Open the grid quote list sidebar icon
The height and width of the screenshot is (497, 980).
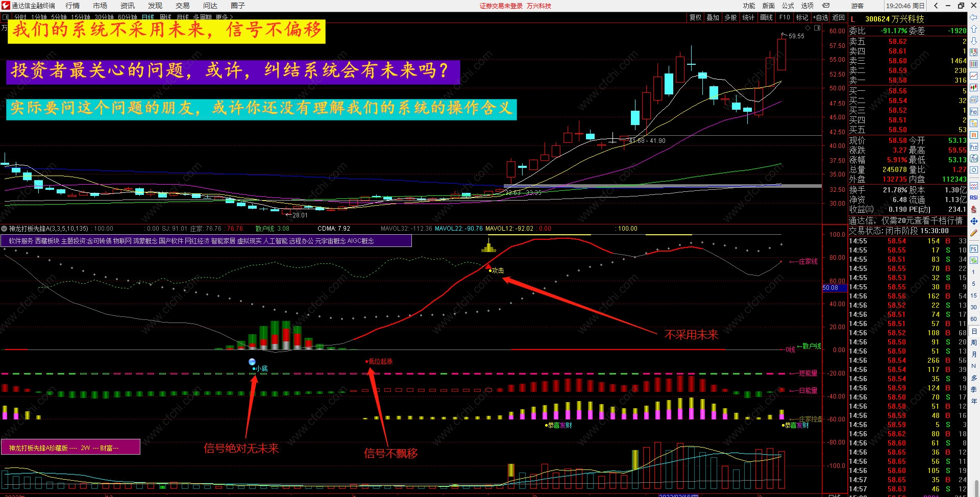pyautogui.click(x=974, y=64)
